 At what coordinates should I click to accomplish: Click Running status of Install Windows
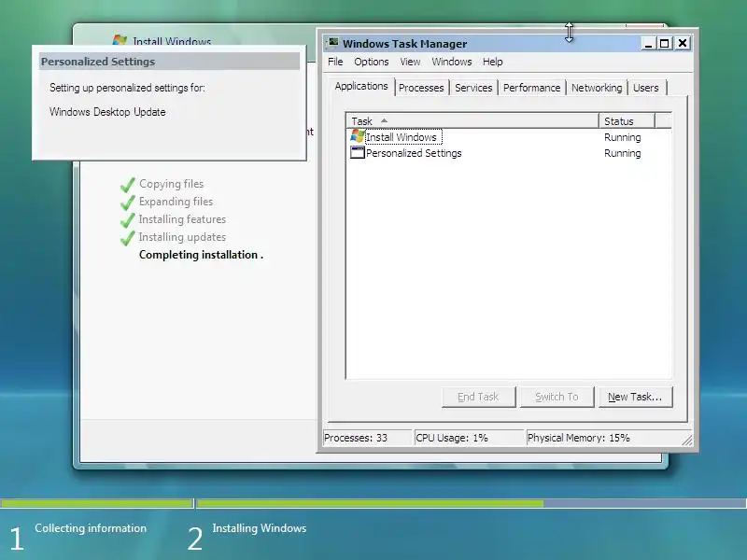click(x=622, y=137)
